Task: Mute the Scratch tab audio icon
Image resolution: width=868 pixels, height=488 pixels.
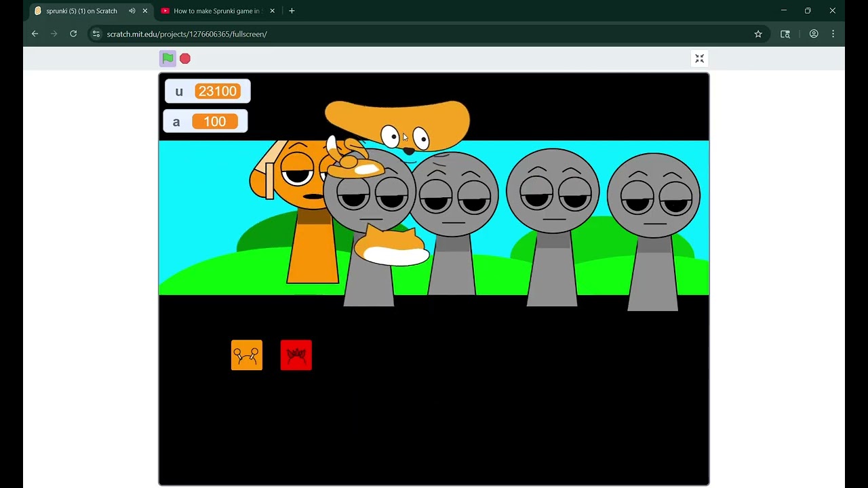Action: (x=132, y=11)
